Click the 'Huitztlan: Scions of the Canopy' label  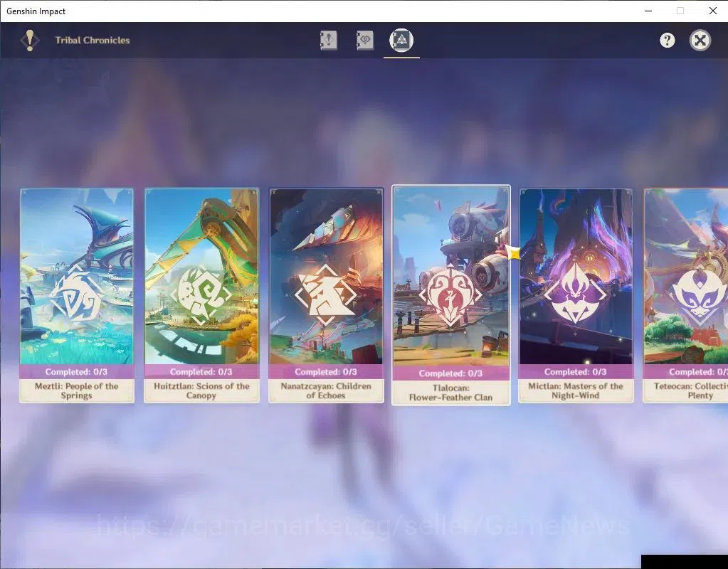[201, 390]
